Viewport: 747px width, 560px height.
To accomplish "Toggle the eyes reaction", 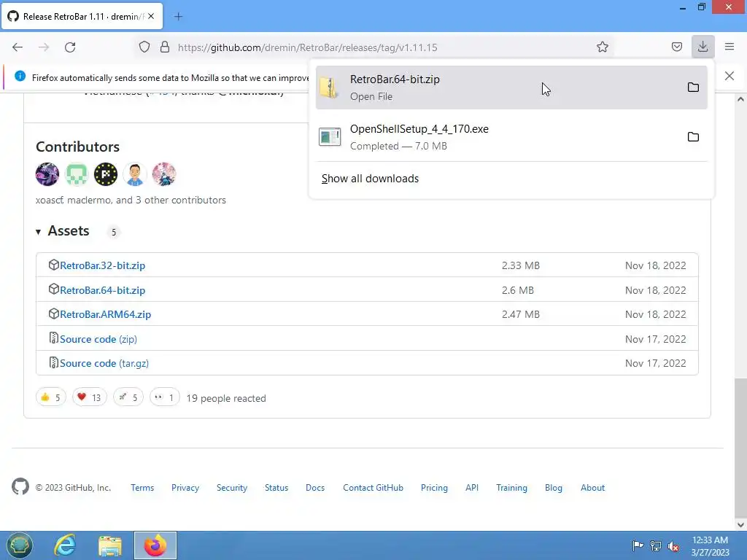I will [x=164, y=397].
